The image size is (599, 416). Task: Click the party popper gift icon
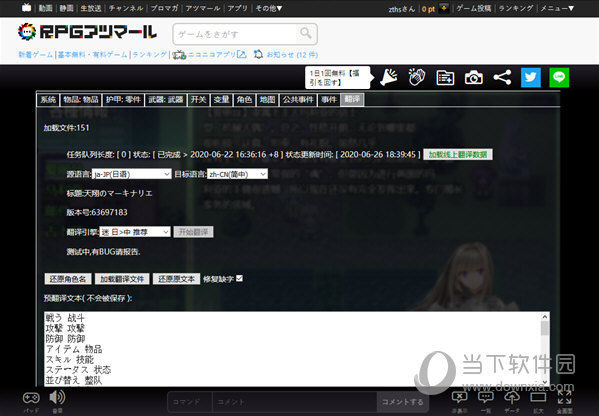pos(389,78)
